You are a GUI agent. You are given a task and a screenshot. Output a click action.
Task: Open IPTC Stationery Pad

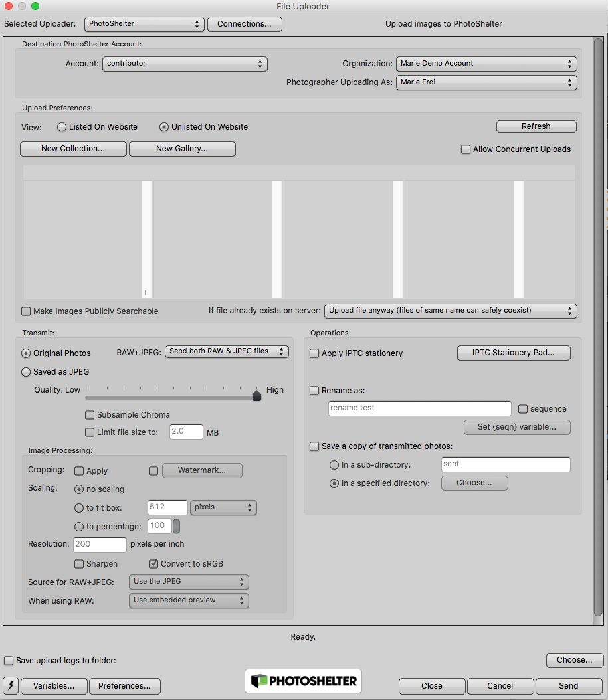coord(514,353)
